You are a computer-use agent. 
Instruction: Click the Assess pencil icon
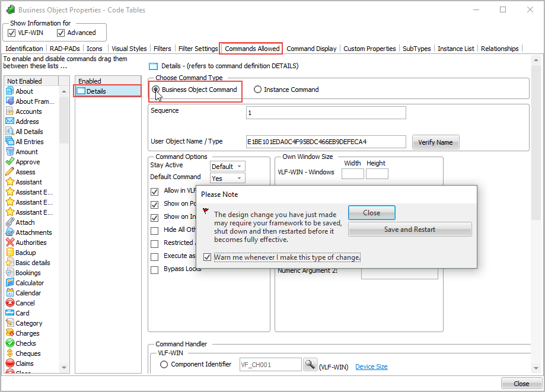pyautogui.click(x=9, y=171)
